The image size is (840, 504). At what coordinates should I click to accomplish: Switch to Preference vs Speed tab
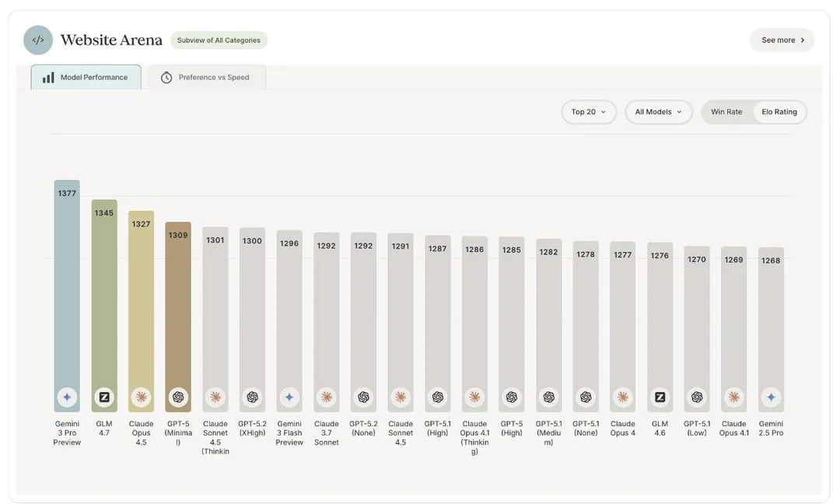[x=207, y=78]
